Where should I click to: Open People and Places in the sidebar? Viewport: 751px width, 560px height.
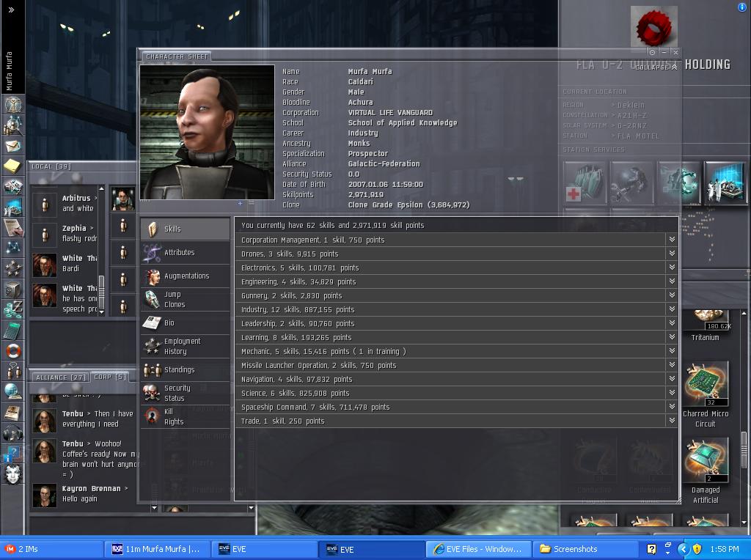(13, 124)
